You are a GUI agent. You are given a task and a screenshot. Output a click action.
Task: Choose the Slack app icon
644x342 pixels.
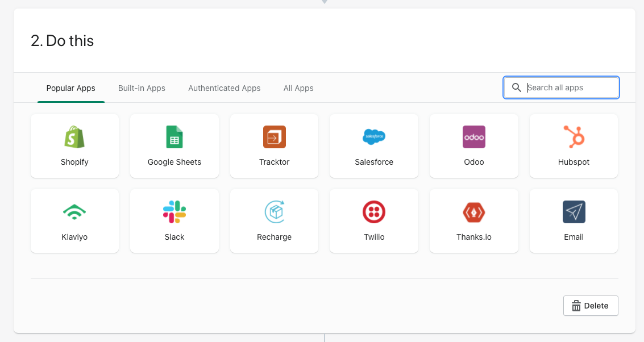click(x=174, y=212)
